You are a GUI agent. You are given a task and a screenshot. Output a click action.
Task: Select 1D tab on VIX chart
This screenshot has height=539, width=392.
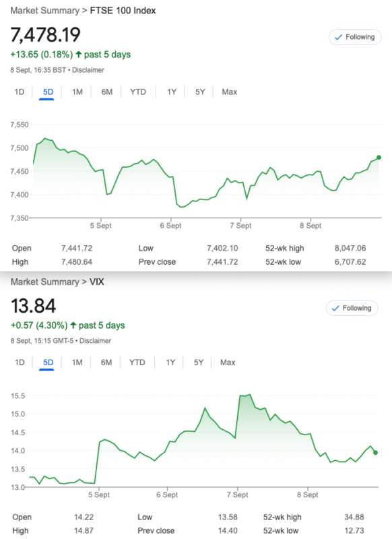pyautogui.click(x=20, y=362)
